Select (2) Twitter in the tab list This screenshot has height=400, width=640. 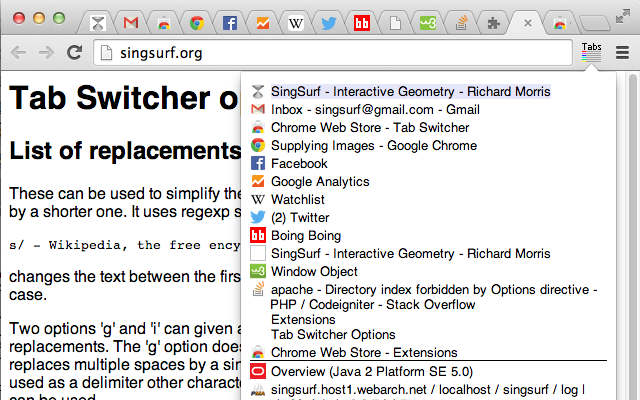tap(300, 217)
